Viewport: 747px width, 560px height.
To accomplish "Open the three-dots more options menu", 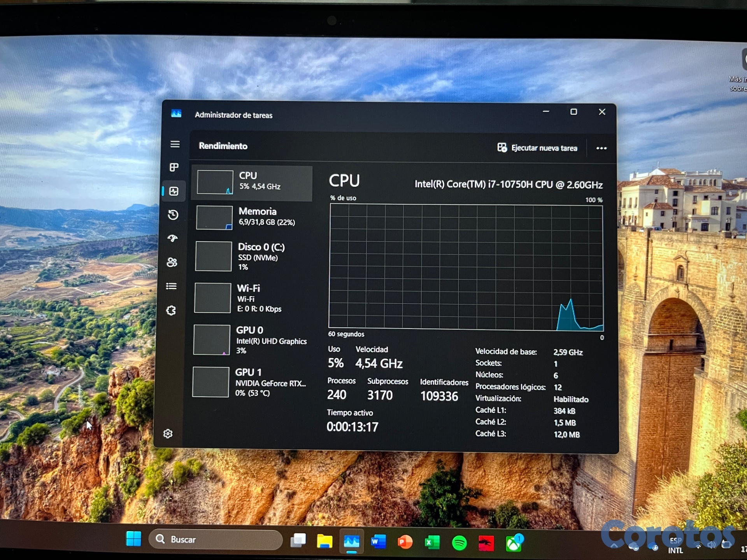I will click(x=601, y=148).
